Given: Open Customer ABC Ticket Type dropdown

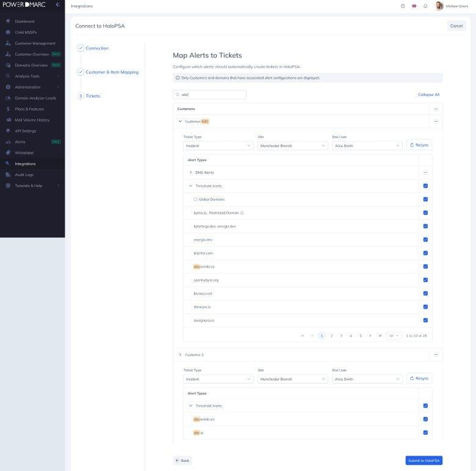Looking at the screenshot, I should click(218, 146).
